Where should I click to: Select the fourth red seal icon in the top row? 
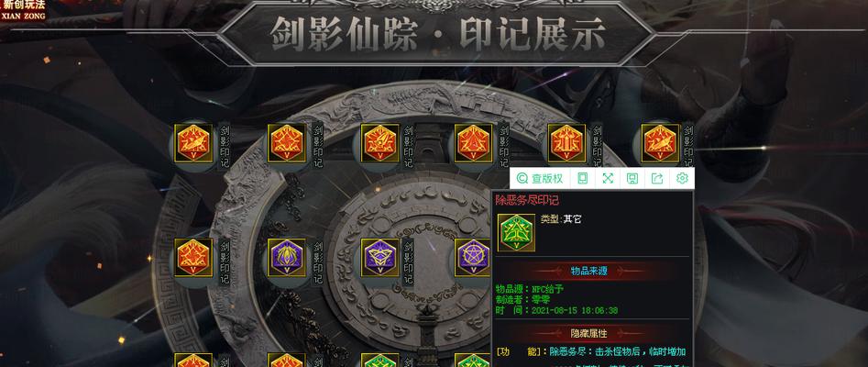coord(473,143)
